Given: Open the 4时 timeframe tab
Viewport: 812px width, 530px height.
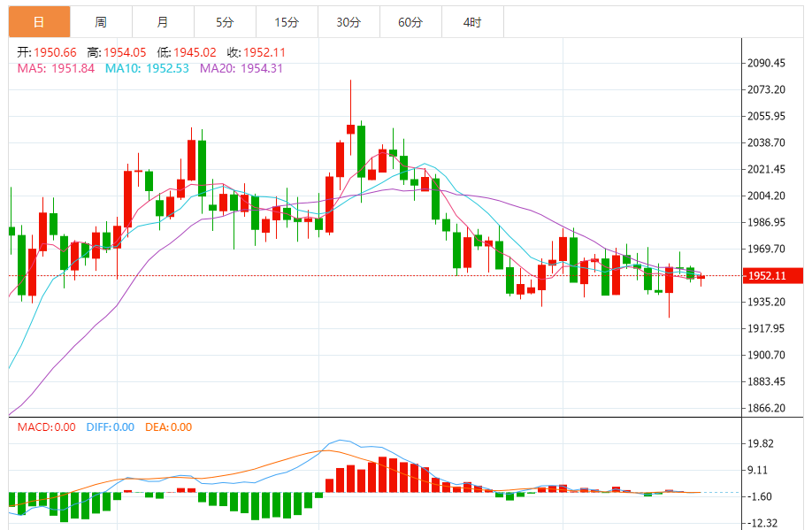Looking at the screenshot, I should [472, 22].
